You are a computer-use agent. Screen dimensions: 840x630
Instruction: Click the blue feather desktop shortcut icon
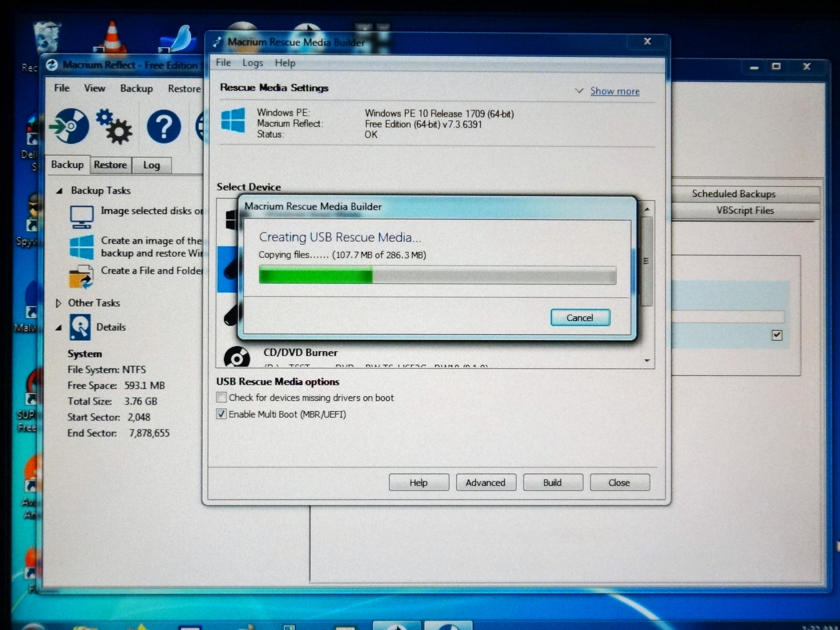click(x=178, y=38)
